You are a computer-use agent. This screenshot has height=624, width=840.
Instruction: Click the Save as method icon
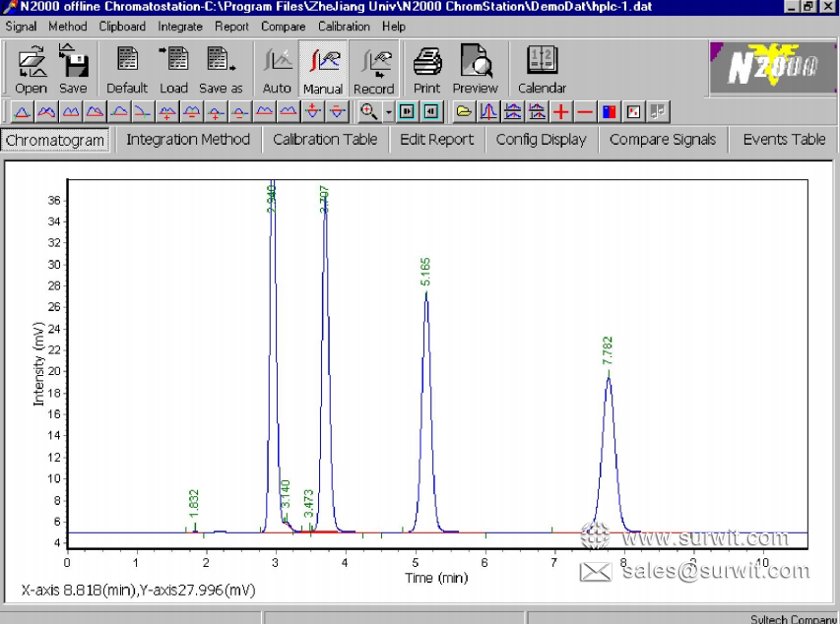(x=220, y=69)
